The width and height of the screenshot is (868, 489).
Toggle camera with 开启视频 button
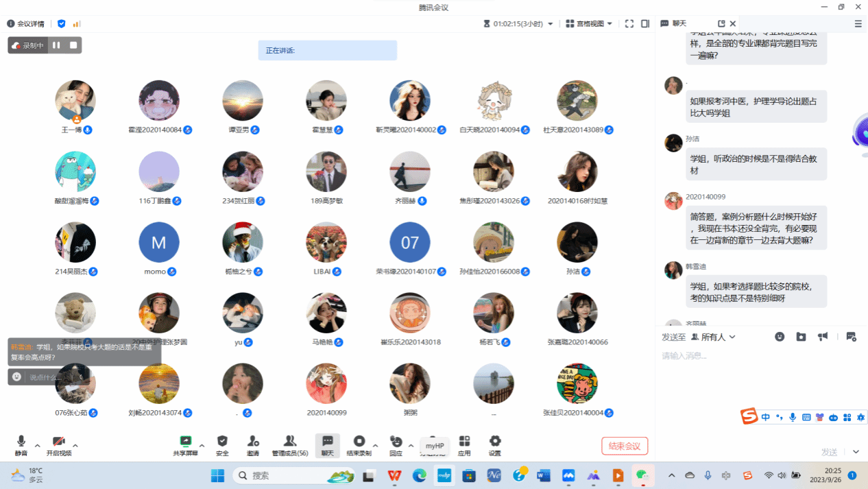pos(58,442)
